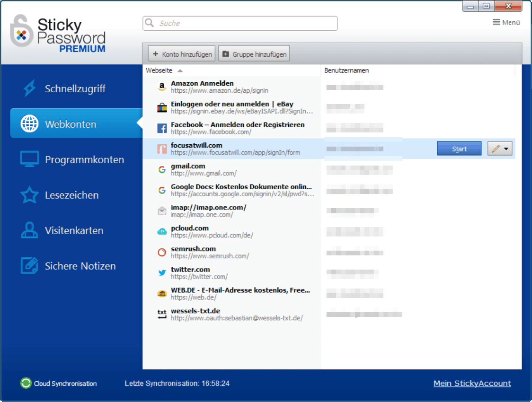This screenshot has width=532, height=402.
Task: Click the Facebook favicon in list
Action: click(x=162, y=128)
